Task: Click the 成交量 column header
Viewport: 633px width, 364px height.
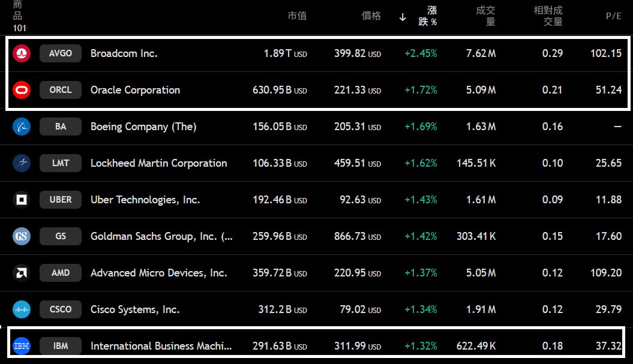Action: (x=485, y=16)
